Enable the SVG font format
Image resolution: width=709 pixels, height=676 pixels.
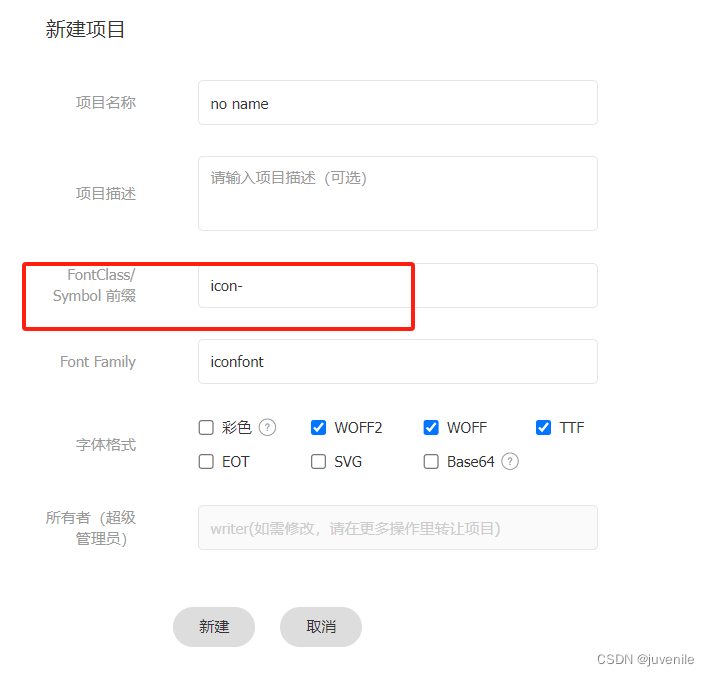click(x=318, y=462)
